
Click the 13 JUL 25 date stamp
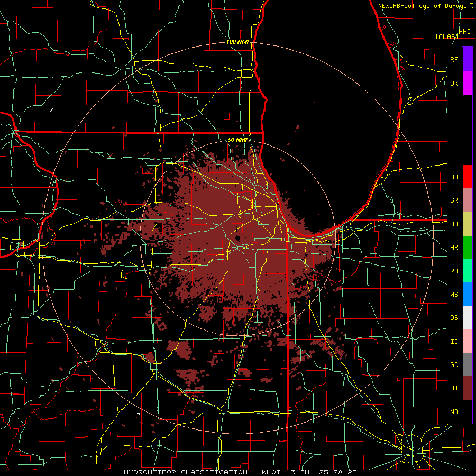(x=307, y=472)
